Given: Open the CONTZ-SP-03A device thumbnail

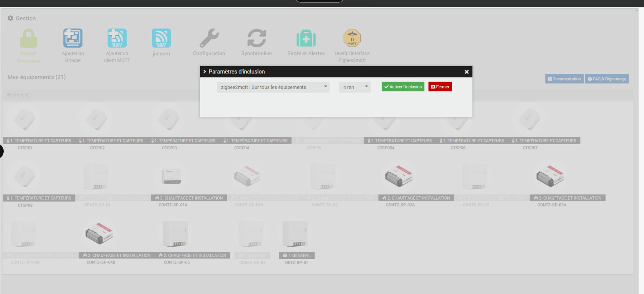Looking at the screenshot, I should 550,176.
